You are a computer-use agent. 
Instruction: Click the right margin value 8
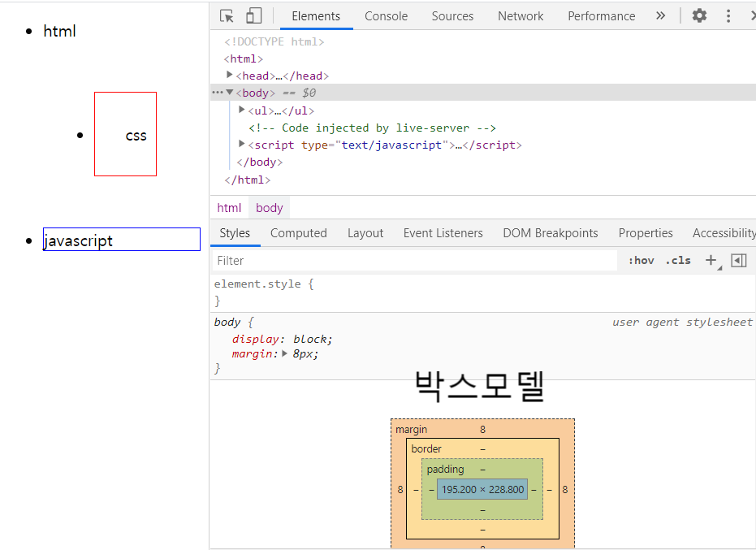565,490
